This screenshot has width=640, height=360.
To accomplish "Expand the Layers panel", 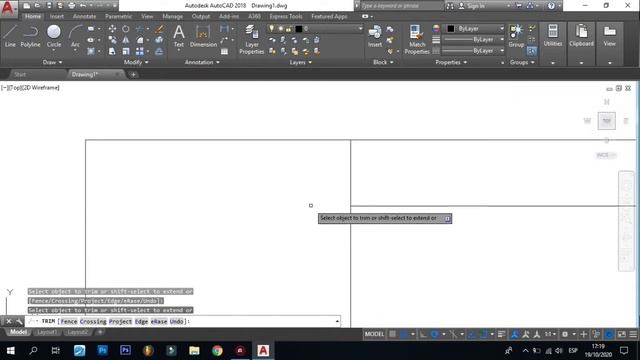I will click(x=301, y=62).
